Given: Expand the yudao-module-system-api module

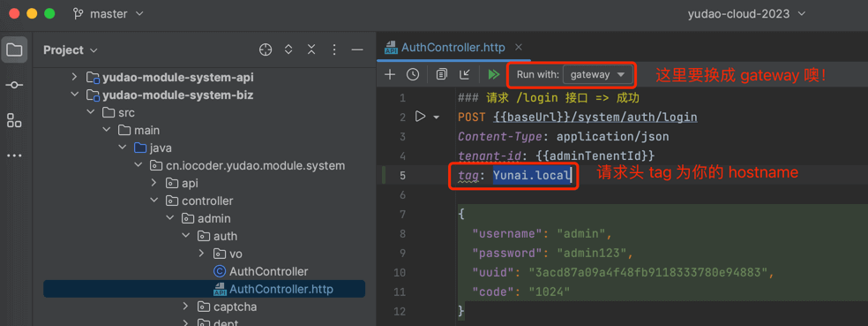Looking at the screenshot, I should point(75,77).
